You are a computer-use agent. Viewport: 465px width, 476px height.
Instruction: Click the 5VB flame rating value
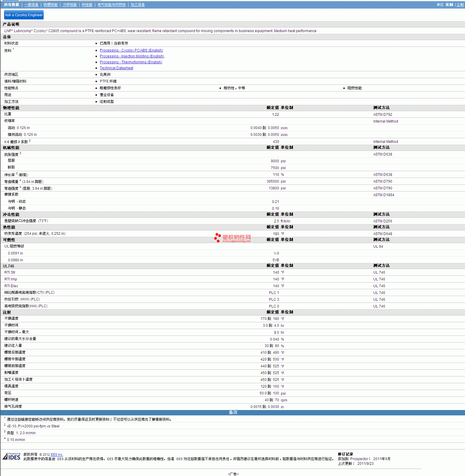276,260
